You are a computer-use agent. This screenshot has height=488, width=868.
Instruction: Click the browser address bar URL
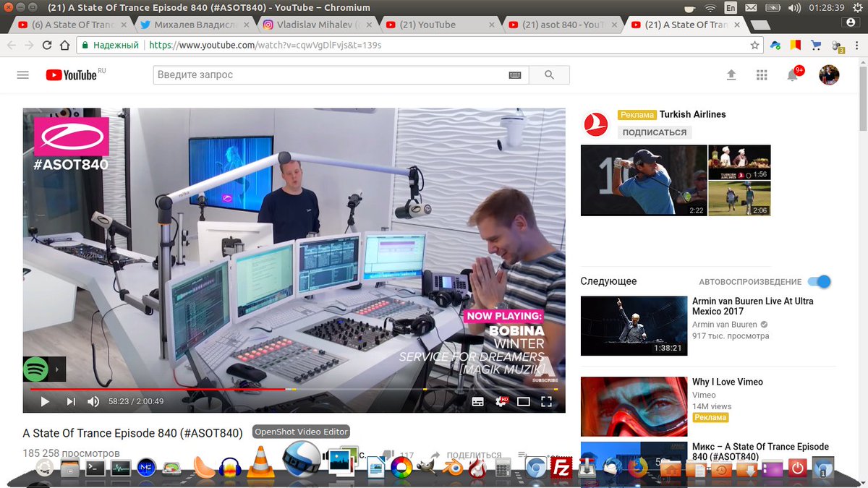pos(265,45)
